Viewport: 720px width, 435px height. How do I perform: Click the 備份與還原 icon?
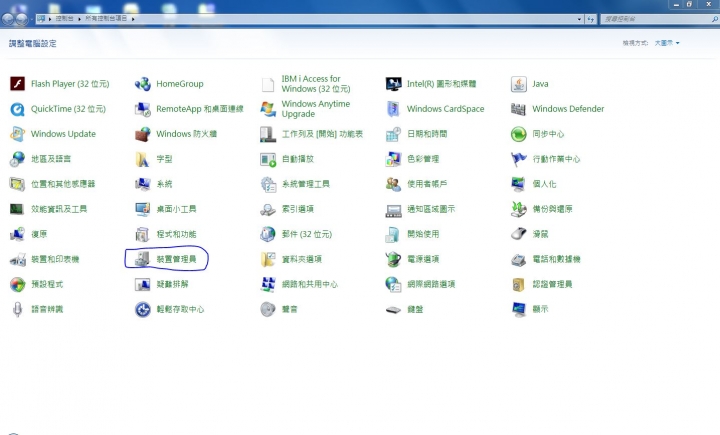click(x=519, y=209)
